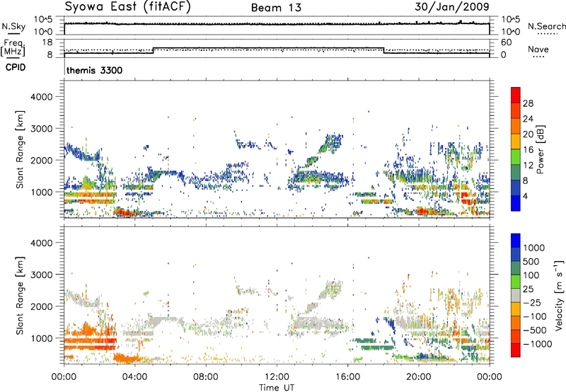Click the '16' tick on Power colorbar
Image resolution: width=566 pixels, height=392 pixels.
[528, 150]
